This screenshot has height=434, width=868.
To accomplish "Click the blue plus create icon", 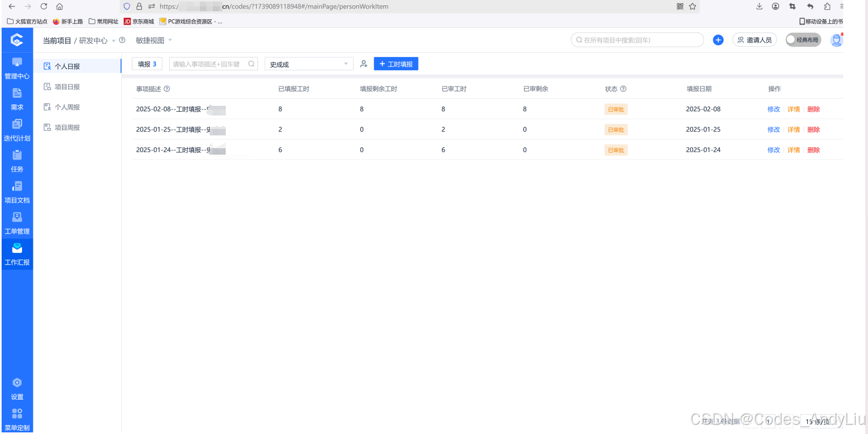I will [718, 40].
